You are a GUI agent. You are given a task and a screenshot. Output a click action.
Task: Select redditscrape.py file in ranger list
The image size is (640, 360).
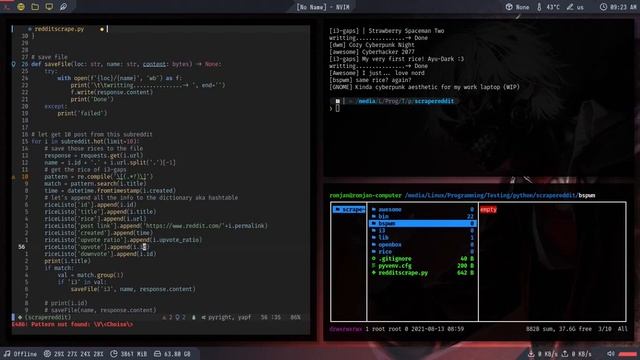(x=422, y=273)
